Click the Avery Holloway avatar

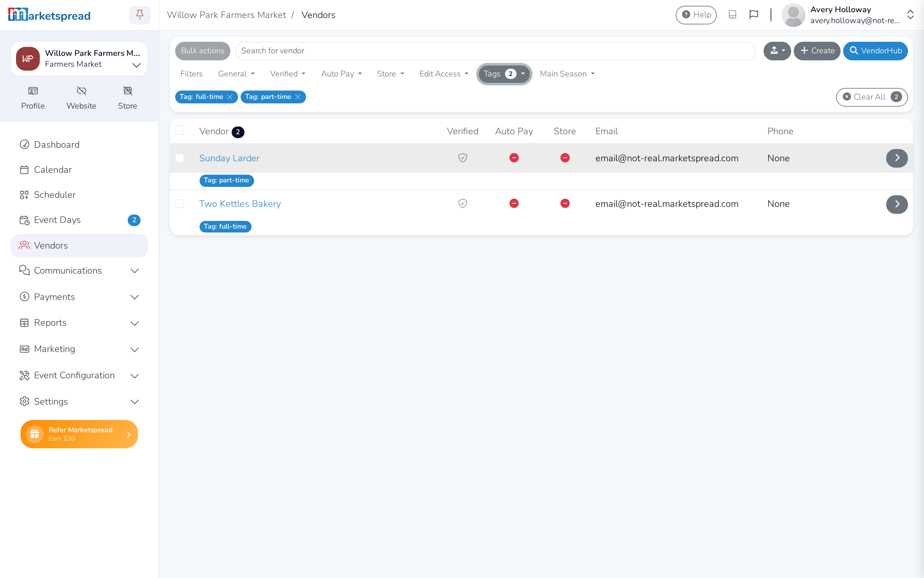[793, 15]
